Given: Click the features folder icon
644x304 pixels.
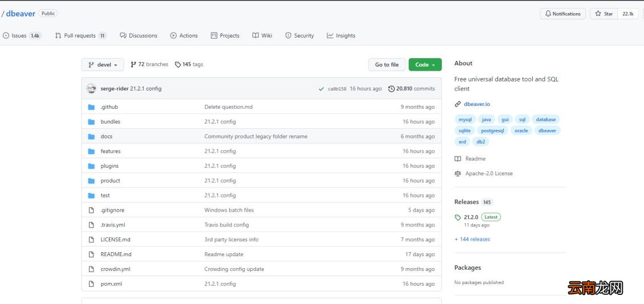Looking at the screenshot, I should click(91, 151).
